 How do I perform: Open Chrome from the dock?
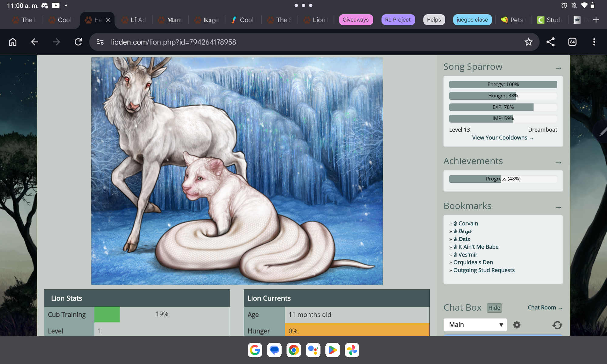click(294, 350)
